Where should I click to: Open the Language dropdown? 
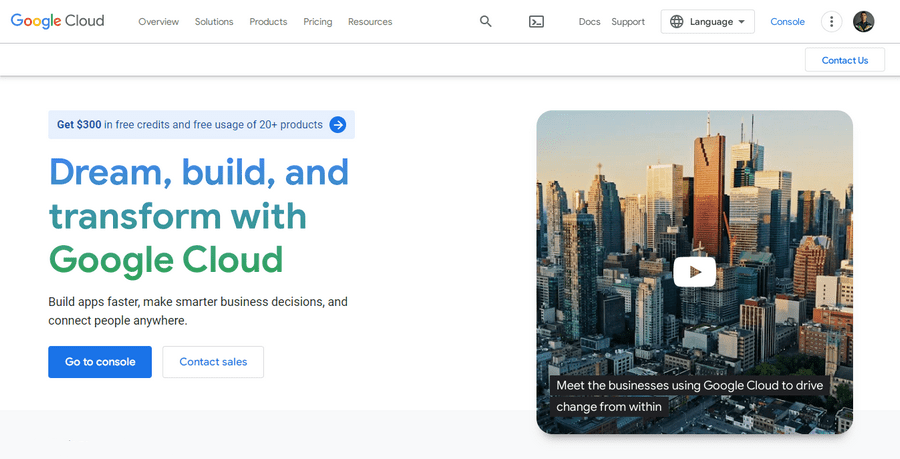[x=708, y=22]
